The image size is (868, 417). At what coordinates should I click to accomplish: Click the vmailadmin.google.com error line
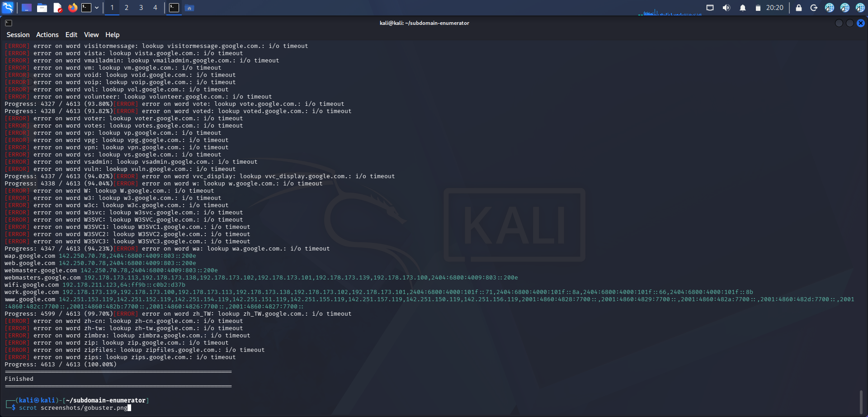[142, 61]
